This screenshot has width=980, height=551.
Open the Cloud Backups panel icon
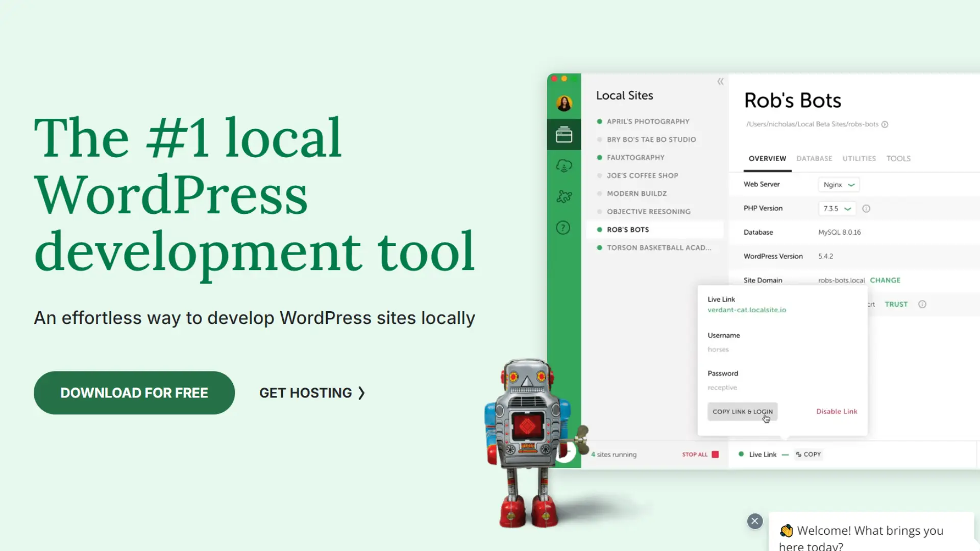click(563, 165)
